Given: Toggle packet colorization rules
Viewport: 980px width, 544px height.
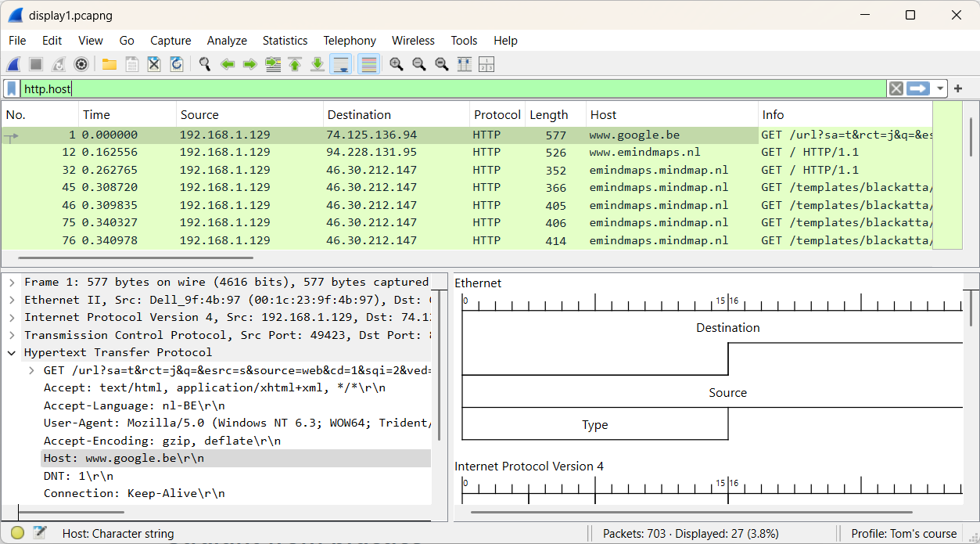Looking at the screenshot, I should pos(369,64).
